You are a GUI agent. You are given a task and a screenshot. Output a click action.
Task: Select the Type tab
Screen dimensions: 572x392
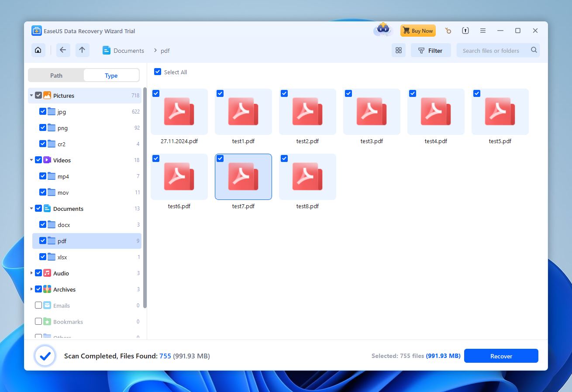(111, 76)
